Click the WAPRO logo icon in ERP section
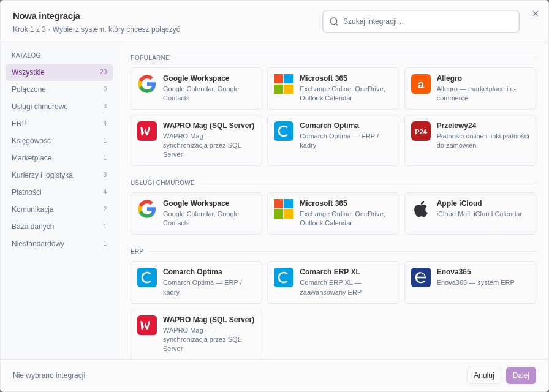The image size is (549, 392). pos(146,325)
